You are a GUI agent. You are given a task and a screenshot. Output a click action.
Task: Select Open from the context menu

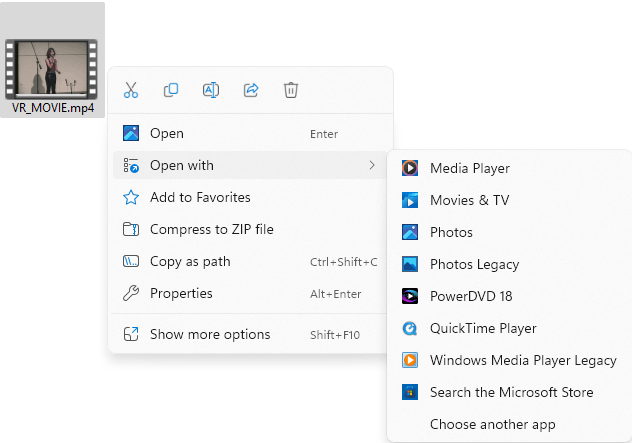click(x=250, y=133)
